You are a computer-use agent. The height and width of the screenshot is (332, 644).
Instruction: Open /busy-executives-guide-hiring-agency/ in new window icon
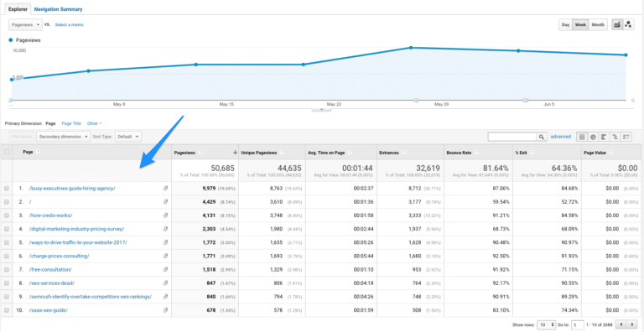click(x=165, y=188)
